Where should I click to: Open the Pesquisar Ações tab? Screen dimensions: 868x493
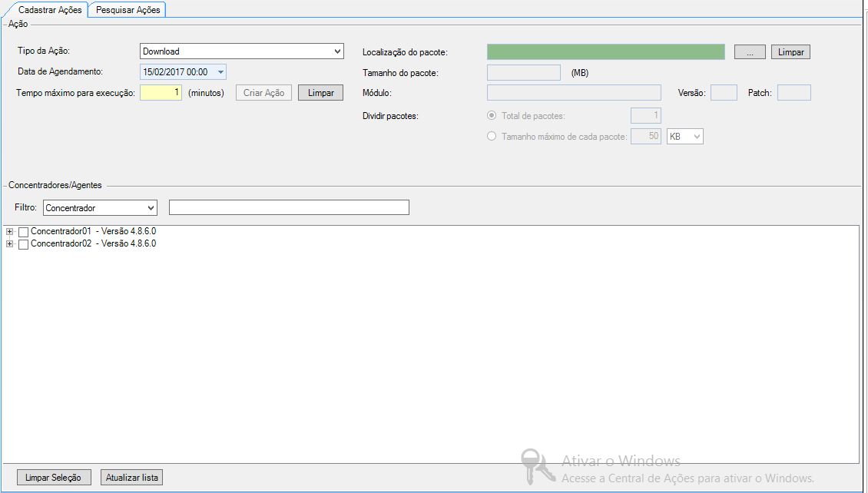(128, 10)
